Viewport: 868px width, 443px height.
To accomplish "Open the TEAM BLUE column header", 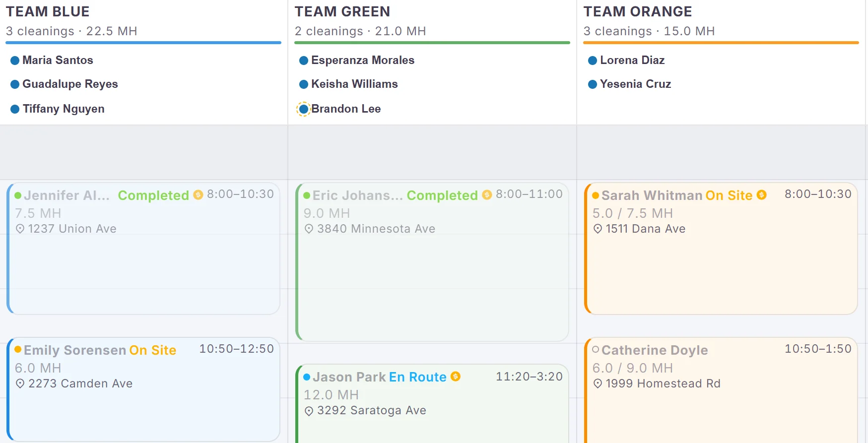I will [48, 11].
